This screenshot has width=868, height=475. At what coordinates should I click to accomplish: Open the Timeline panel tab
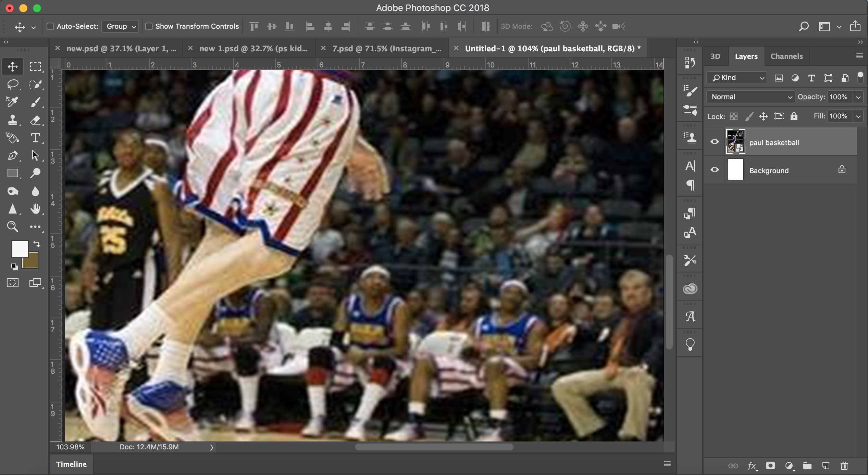click(71, 464)
